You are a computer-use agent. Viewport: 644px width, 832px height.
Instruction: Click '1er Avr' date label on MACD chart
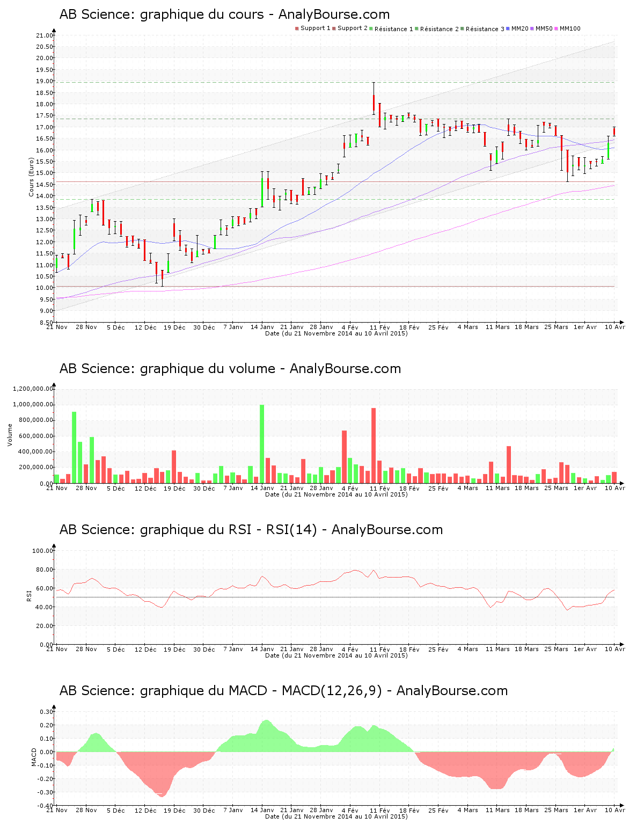585,810
